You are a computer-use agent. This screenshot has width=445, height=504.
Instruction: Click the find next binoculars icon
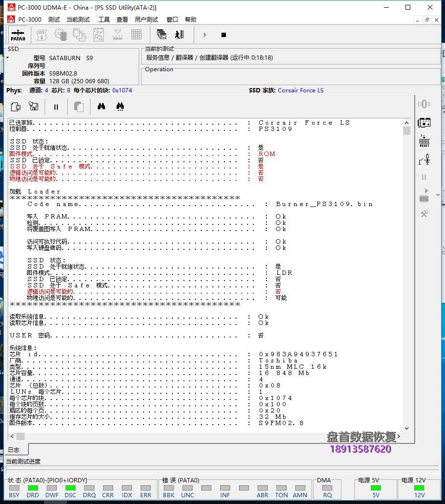tap(120, 107)
